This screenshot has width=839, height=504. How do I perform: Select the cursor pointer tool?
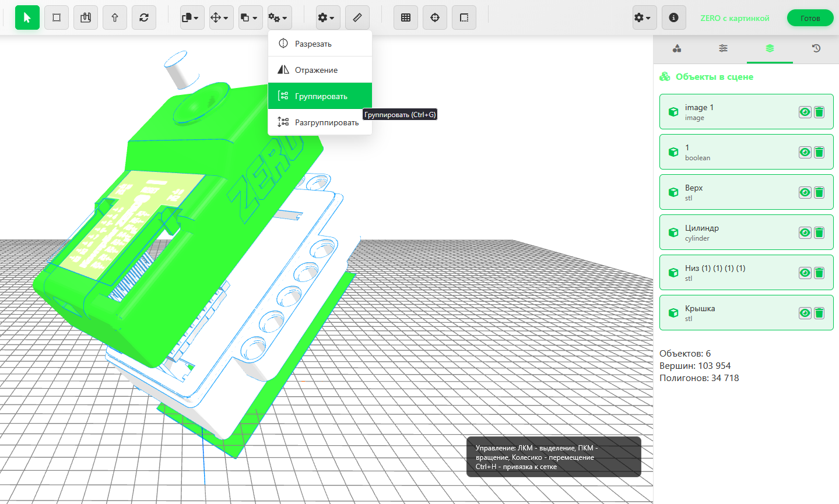tap(27, 17)
